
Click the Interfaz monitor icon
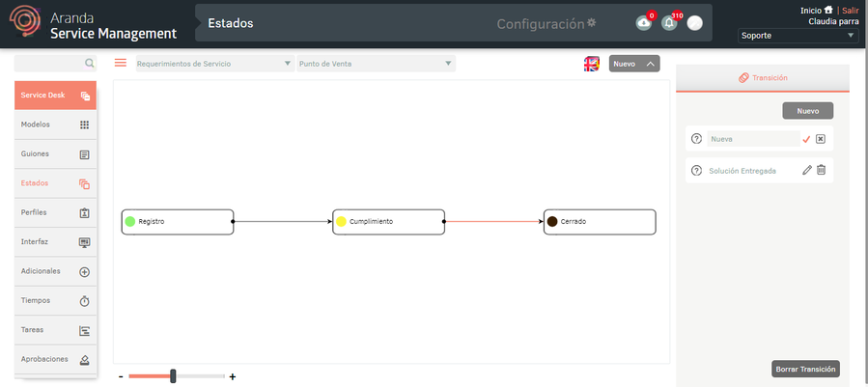[x=85, y=242]
